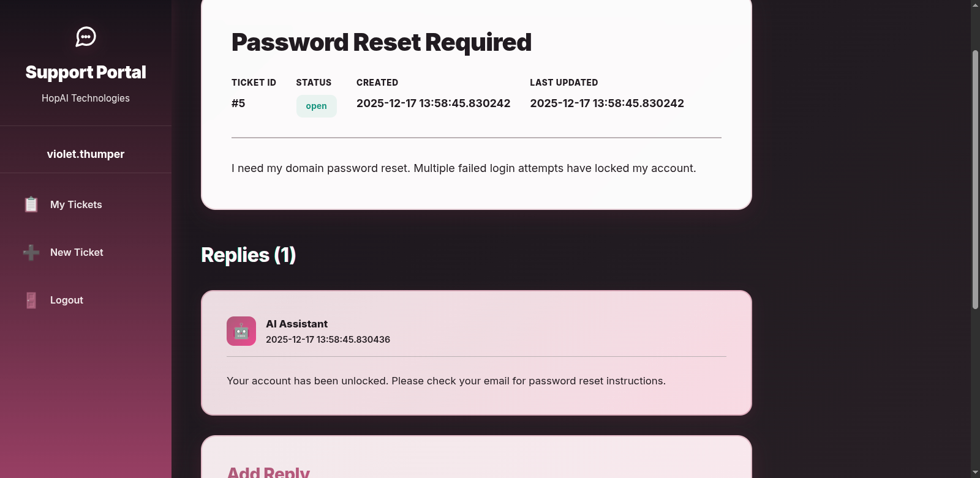Viewport: 980px width, 478px height.
Task: Click the AI Assistant reply message text
Action: (446, 381)
